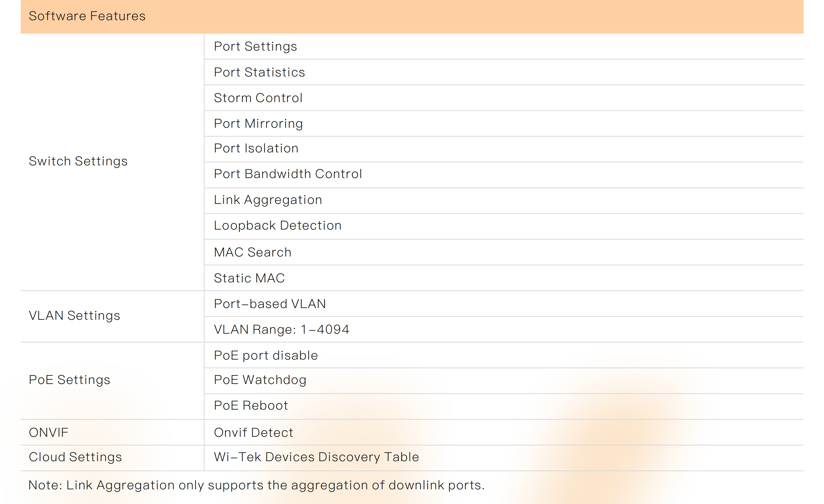Click the Link Aggregation row
Screen dimensions: 824x504
point(268,200)
